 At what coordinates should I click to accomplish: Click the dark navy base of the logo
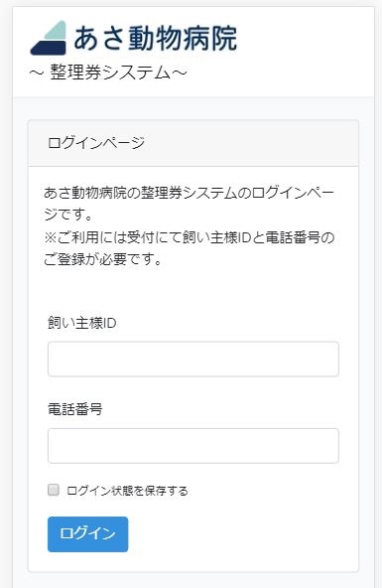tap(48, 48)
